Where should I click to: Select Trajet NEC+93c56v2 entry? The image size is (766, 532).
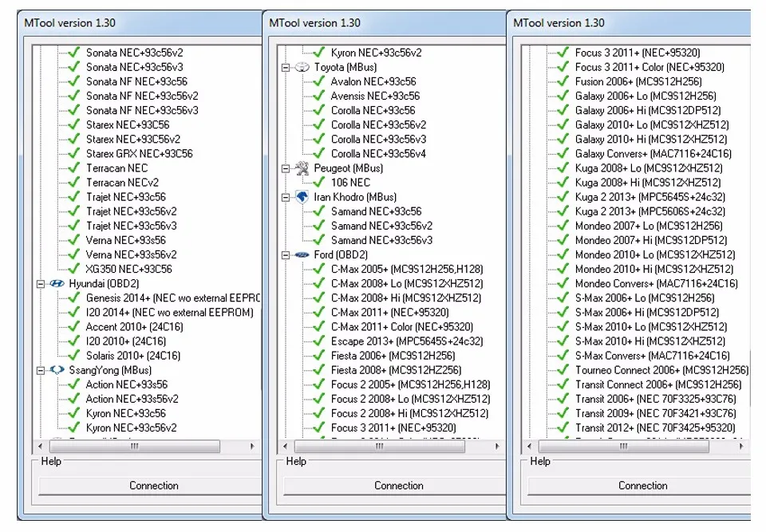[132, 211]
